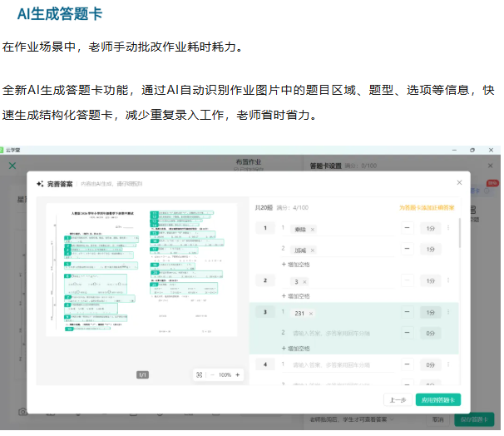The height and width of the screenshot is (436, 504).
Task: Edit the 0分 score of question 4
Action: (x=430, y=365)
